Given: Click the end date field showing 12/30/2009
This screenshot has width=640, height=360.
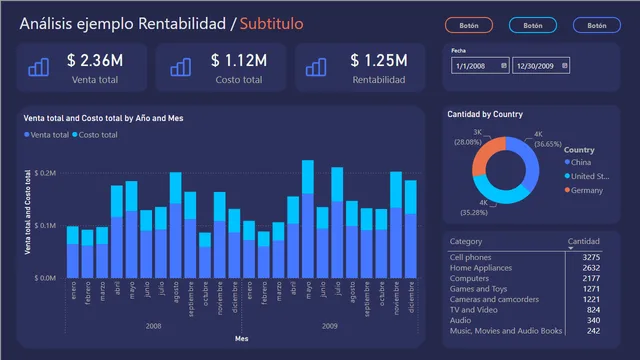Looking at the screenshot, I should [x=541, y=66].
